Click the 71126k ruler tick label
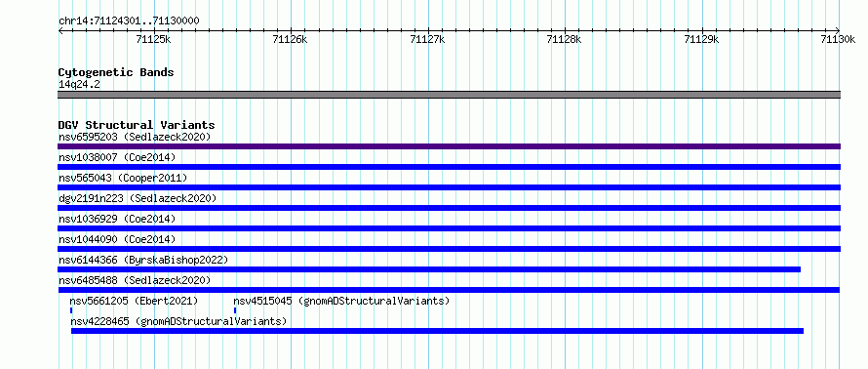 tap(290, 39)
